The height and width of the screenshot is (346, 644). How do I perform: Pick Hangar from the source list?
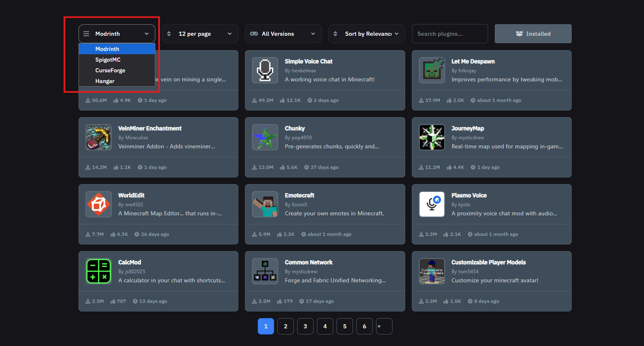point(117,81)
